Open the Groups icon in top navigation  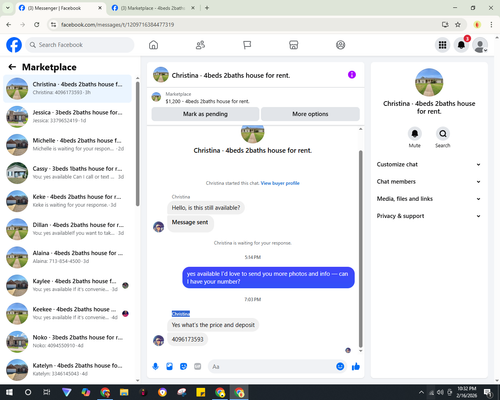(x=340, y=45)
